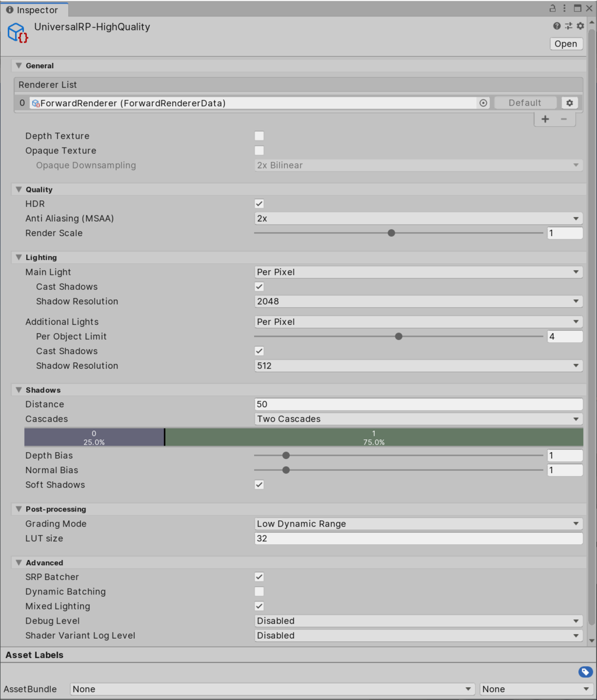Click the UniversalRP asset type icon
The height and width of the screenshot is (700, 597).
(18, 33)
